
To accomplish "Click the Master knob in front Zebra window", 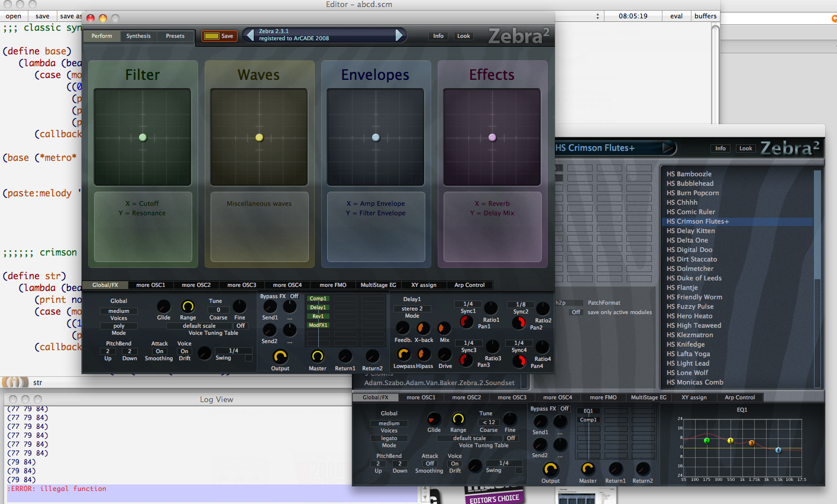I will [318, 356].
